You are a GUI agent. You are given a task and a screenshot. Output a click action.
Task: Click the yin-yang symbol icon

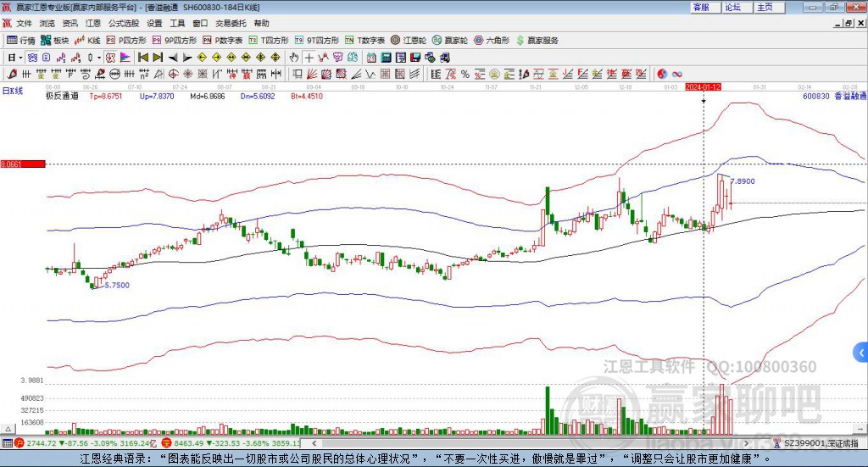pos(662,74)
